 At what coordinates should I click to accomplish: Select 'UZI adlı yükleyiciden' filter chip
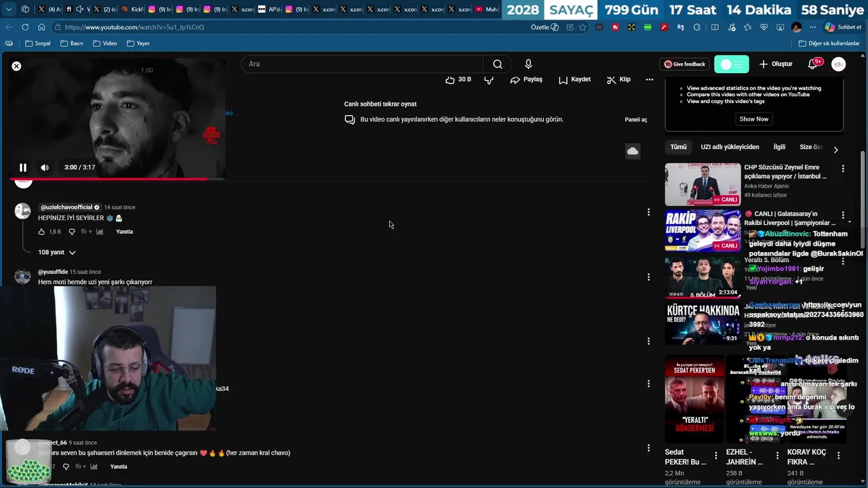730,147
